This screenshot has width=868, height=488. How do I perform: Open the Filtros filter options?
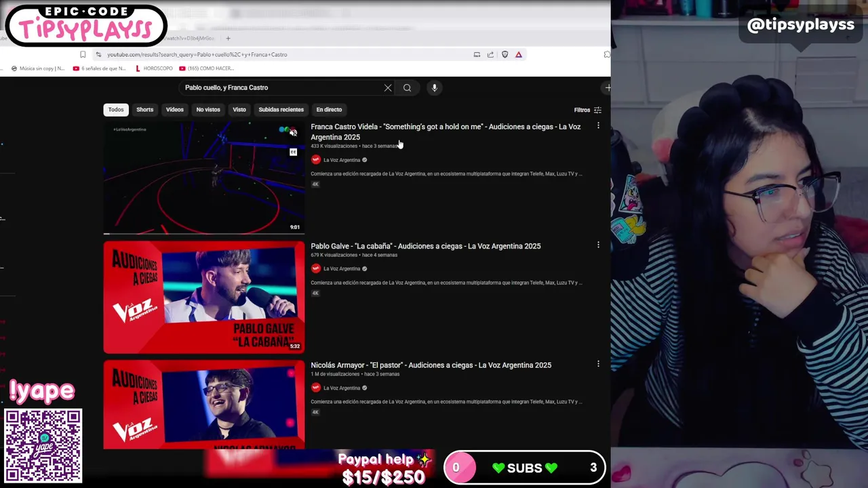tap(587, 110)
